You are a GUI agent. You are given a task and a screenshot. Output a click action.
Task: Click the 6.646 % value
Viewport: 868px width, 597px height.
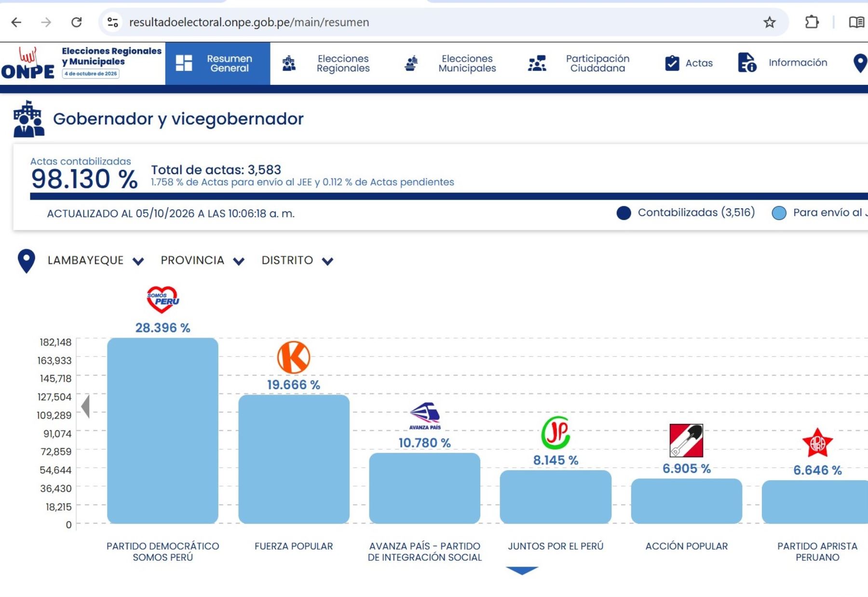817,470
